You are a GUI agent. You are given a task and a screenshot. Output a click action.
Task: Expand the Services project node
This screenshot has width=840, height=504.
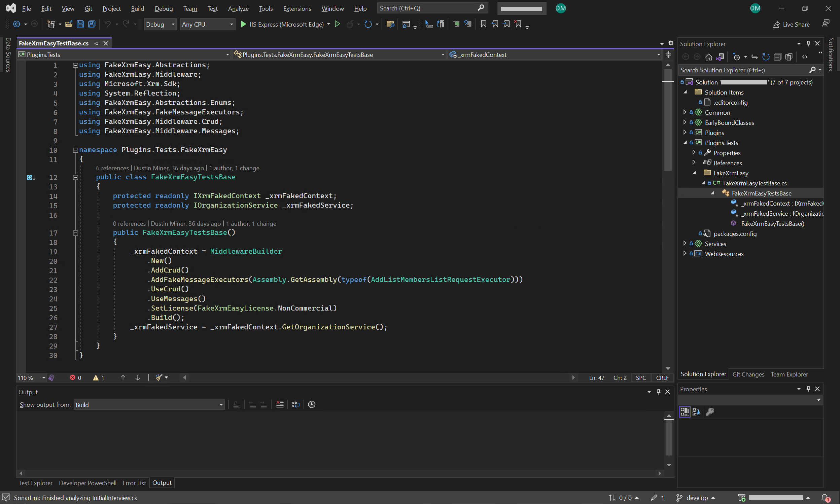pos(685,244)
